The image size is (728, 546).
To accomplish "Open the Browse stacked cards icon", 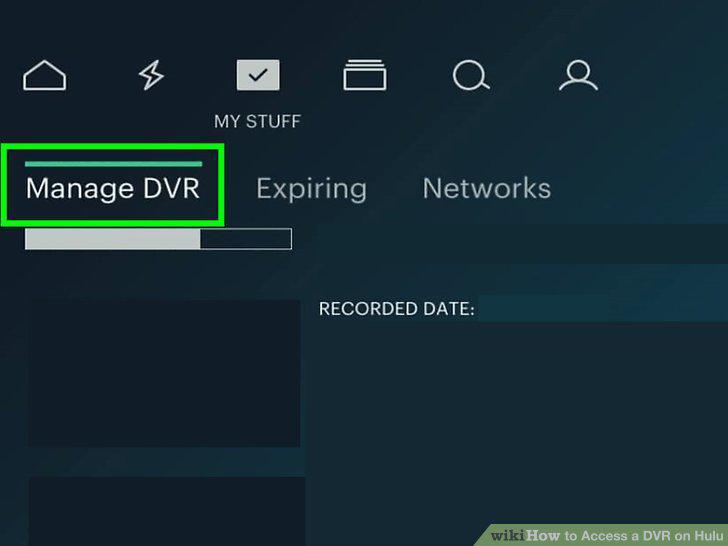I will (365, 75).
